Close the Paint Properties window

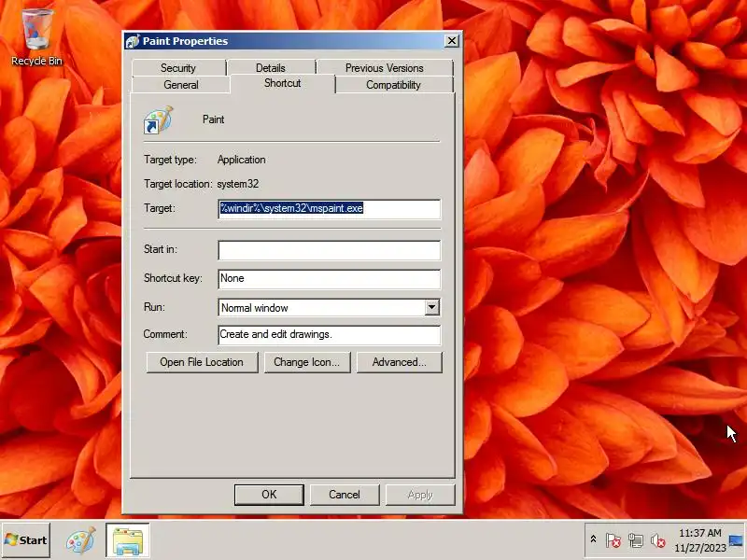[451, 41]
